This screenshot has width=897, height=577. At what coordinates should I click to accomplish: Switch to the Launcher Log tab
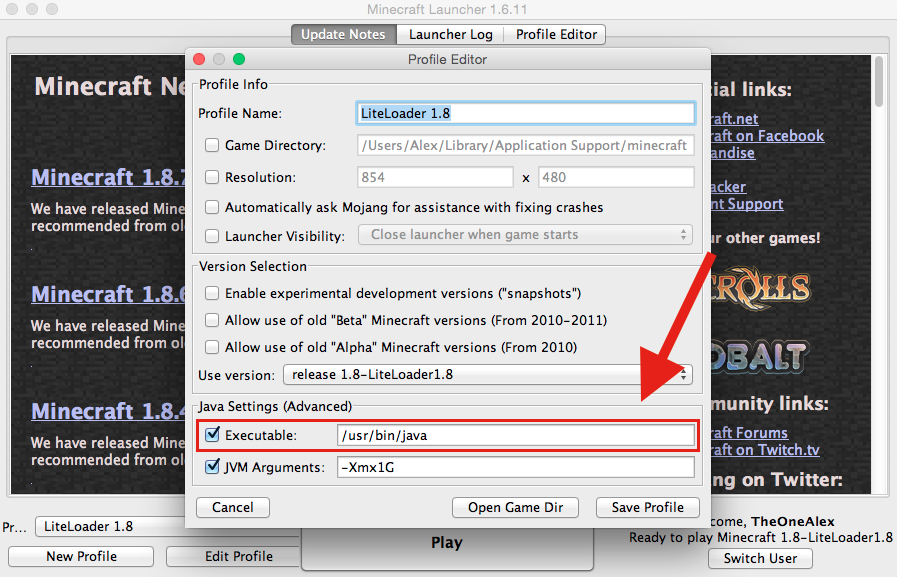(x=451, y=34)
